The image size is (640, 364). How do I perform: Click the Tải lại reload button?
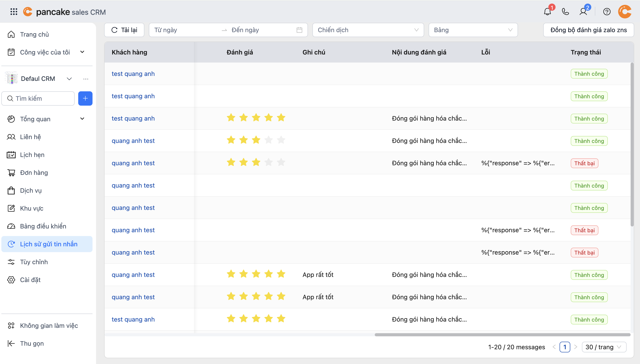point(124,30)
